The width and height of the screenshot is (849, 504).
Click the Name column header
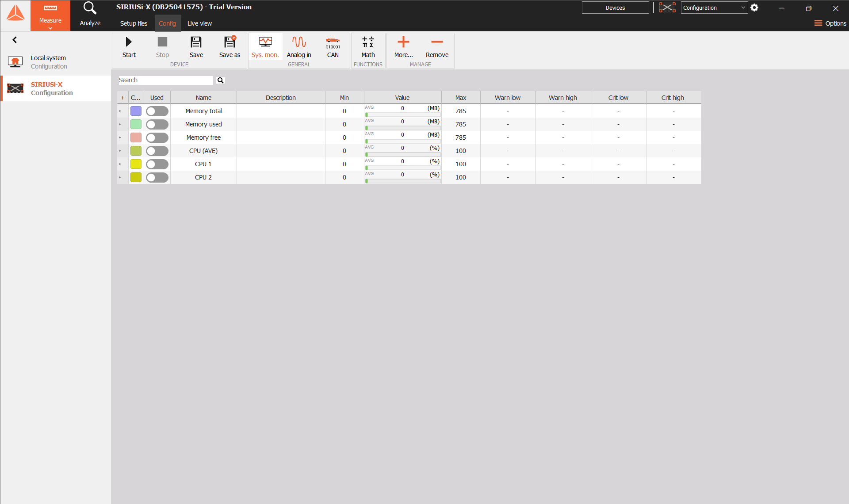tap(203, 98)
